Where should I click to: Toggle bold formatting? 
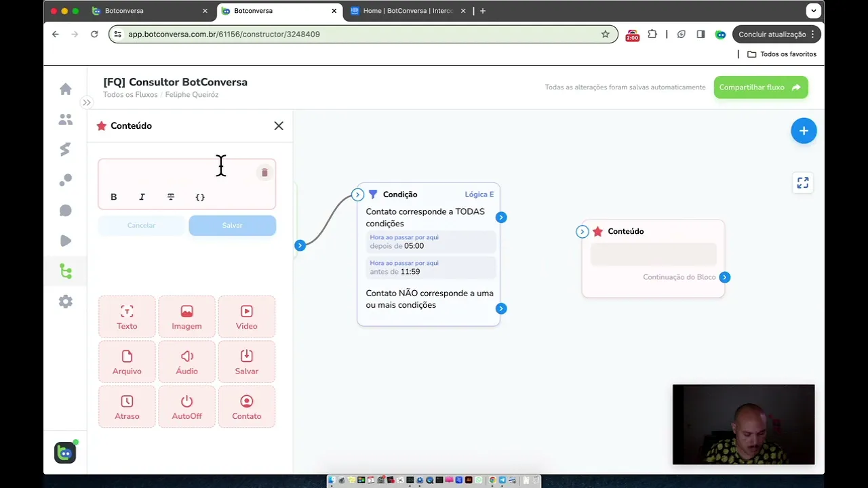point(114,197)
